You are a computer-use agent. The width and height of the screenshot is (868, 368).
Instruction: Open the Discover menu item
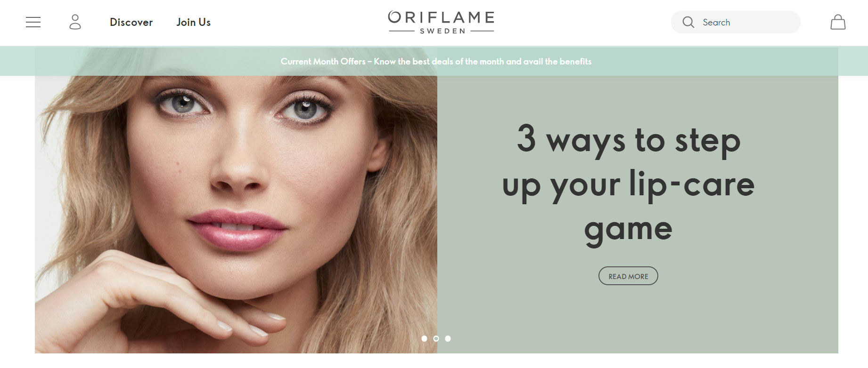tap(131, 22)
